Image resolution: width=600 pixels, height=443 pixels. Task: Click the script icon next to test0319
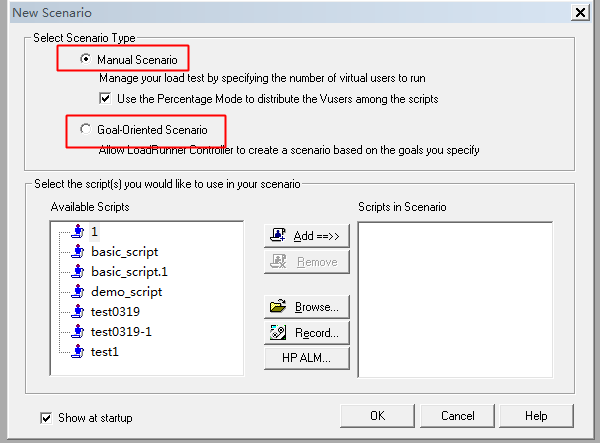[78, 311]
